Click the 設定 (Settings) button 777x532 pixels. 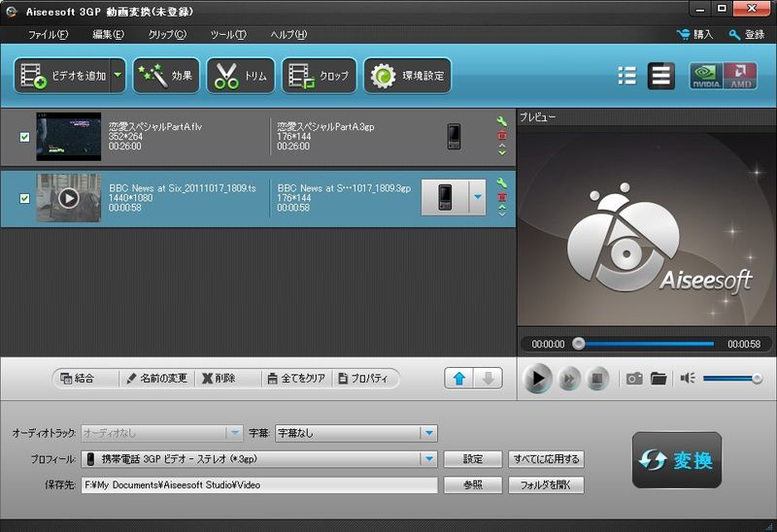point(473,458)
